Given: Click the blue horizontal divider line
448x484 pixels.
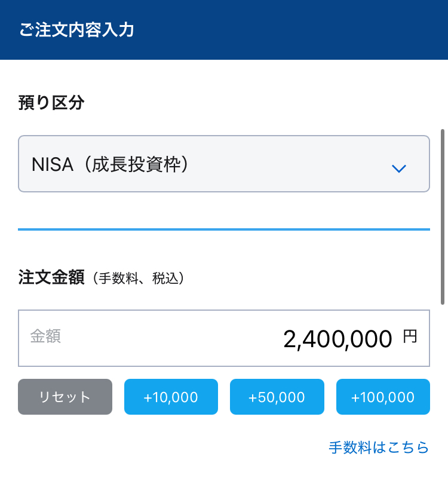Looking at the screenshot, I should (x=223, y=229).
